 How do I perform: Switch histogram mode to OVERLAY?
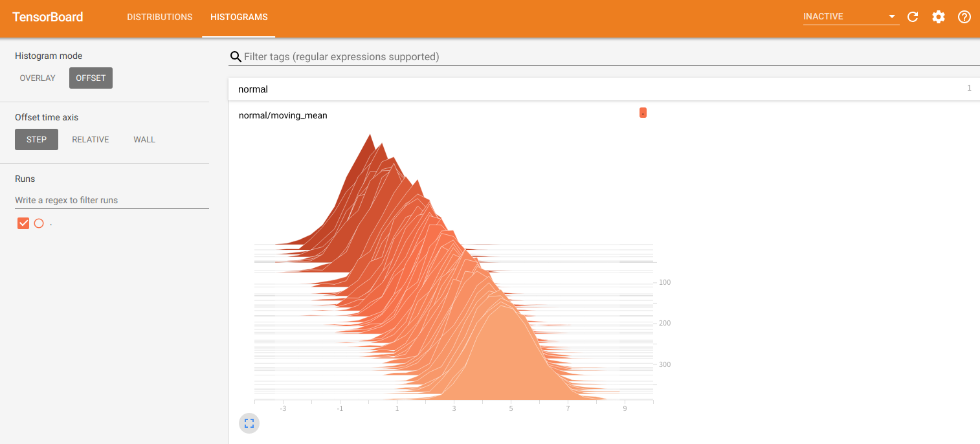[x=37, y=78]
